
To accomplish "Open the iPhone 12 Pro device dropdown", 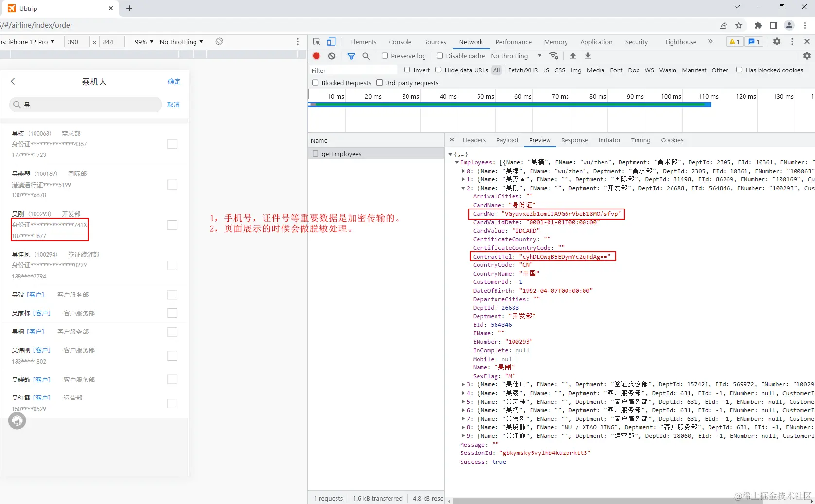I will point(28,42).
